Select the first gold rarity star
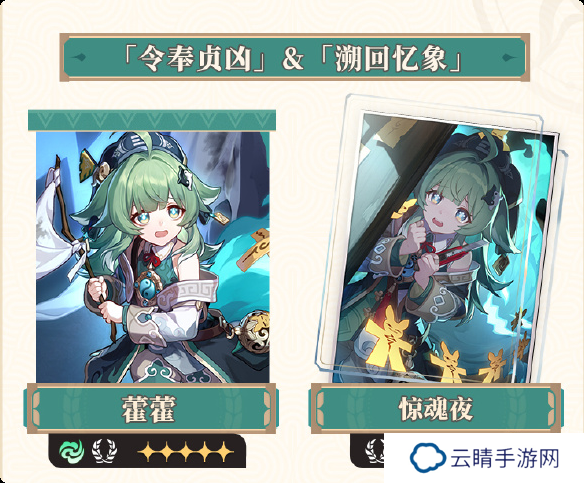This screenshot has width=584, height=483. pos(147,452)
